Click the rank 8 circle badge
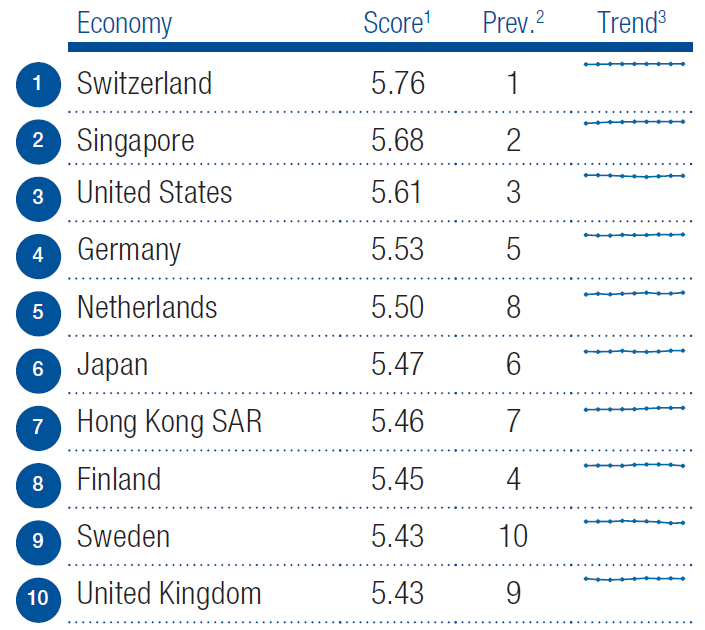Image resolution: width=705 pixels, height=630 pixels. [x=38, y=484]
